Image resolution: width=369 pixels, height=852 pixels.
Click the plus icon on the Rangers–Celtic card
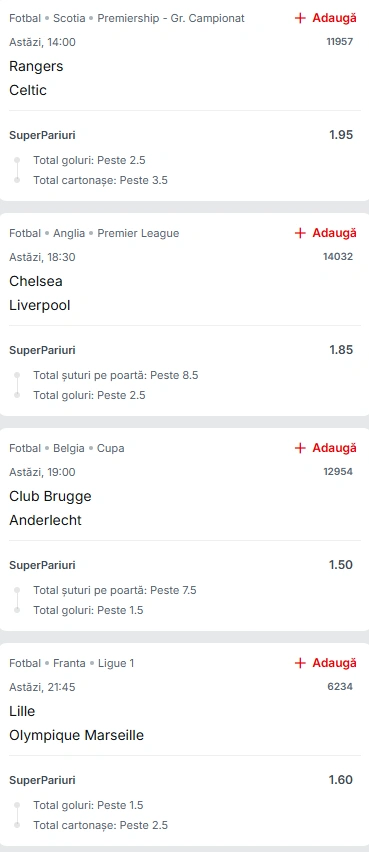coord(300,18)
